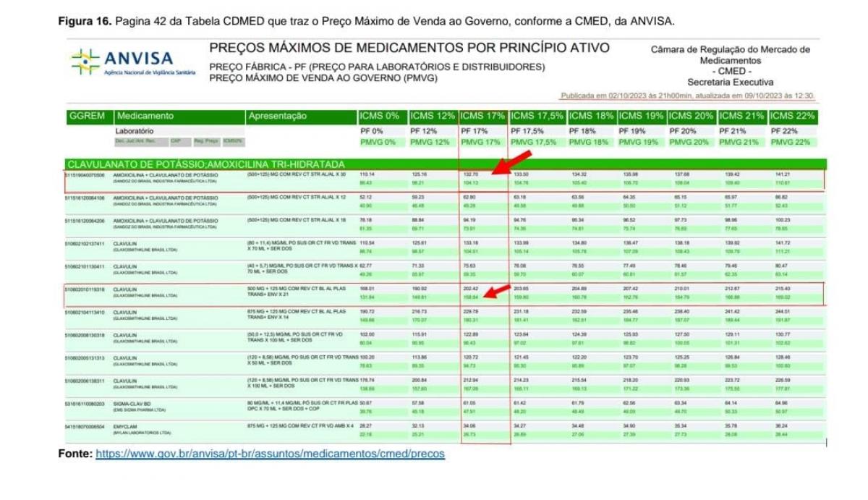Click the PF 12% subheader label
Screen dimensions: 868x500
(421, 132)
